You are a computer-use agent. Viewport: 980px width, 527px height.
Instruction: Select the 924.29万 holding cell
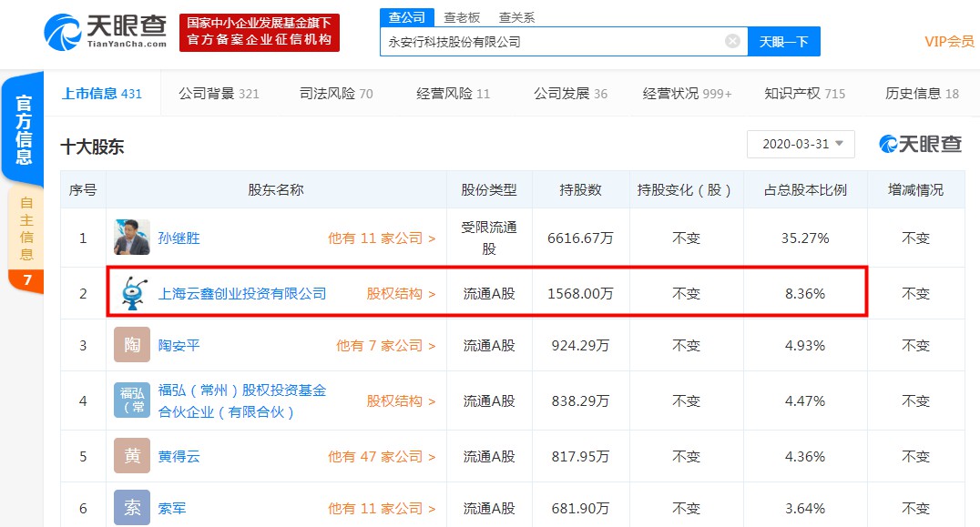[x=580, y=345]
